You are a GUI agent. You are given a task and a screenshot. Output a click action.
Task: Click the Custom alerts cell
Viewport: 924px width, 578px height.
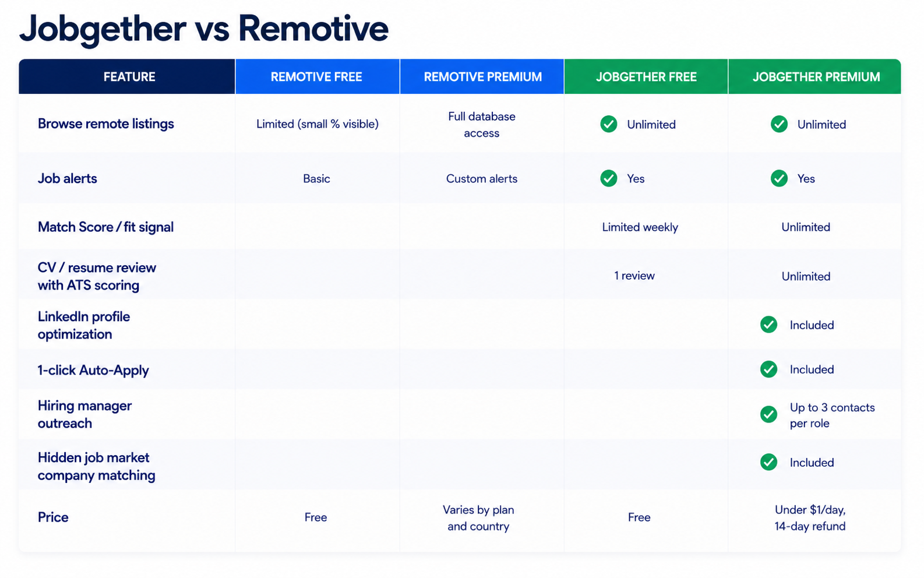482,178
